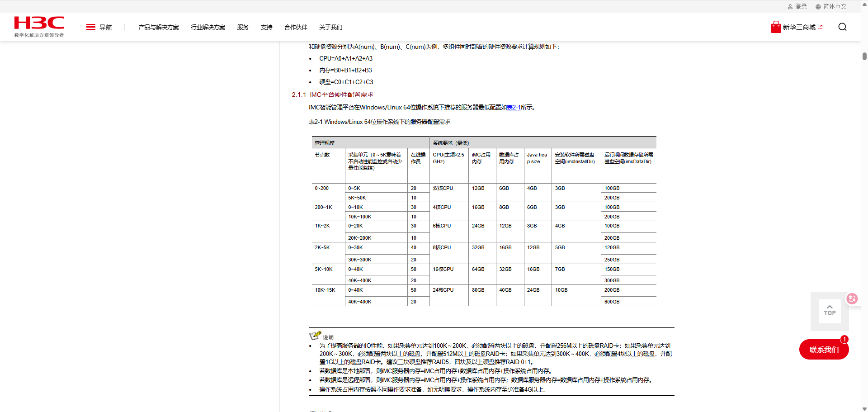Click the 导航 label
The width and height of the screenshot is (868, 412).
[x=106, y=27]
